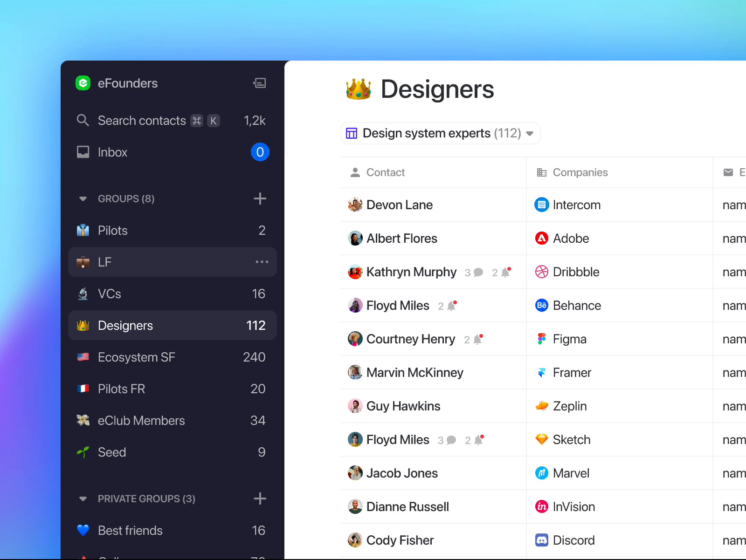The image size is (746, 560).
Task: Click the Adobe company logo
Action: point(542,238)
